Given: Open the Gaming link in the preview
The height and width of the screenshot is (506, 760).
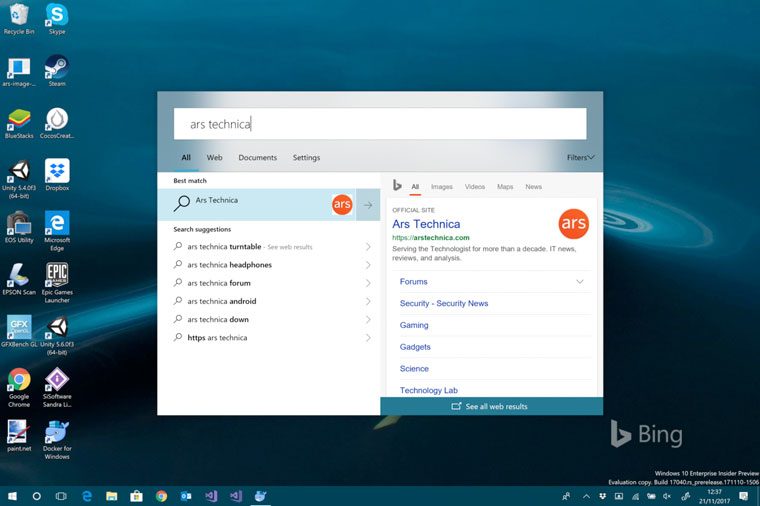Looking at the screenshot, I should coord(414,325).
